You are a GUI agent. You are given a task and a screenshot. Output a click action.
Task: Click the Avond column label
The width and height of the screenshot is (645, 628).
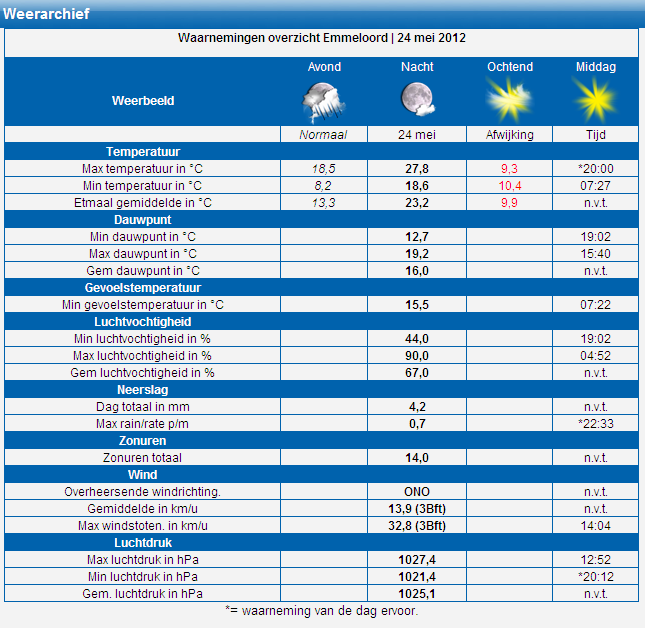(x=324, y=67)
